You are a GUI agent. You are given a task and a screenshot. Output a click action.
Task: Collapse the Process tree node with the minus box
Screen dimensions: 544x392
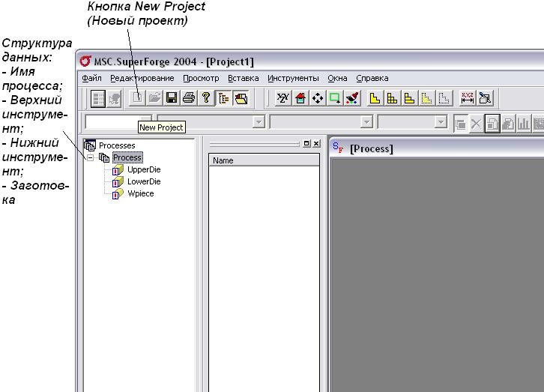[x=90, y=158]
